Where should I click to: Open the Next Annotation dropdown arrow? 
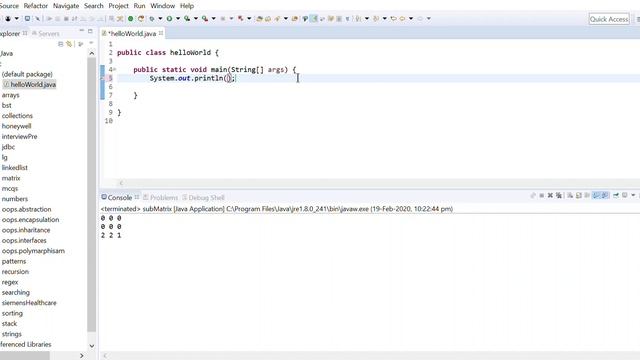pyautogui.click(x=367, y=18)
